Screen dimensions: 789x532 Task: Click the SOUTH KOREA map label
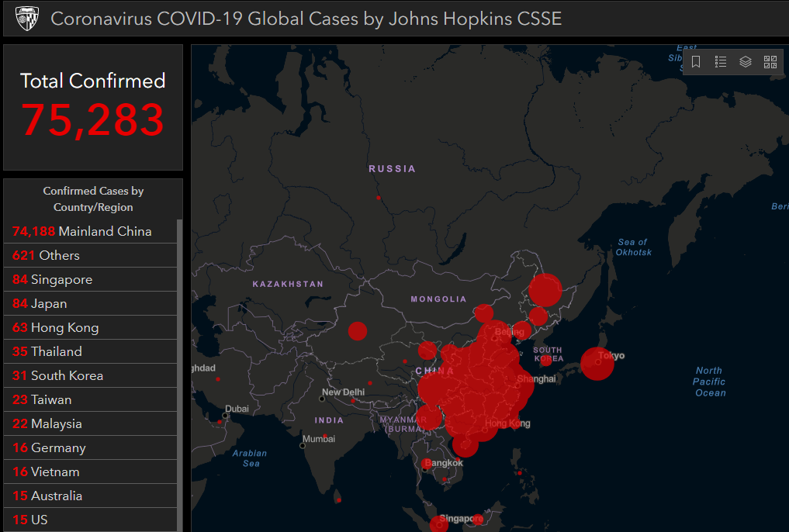[548, 354]
